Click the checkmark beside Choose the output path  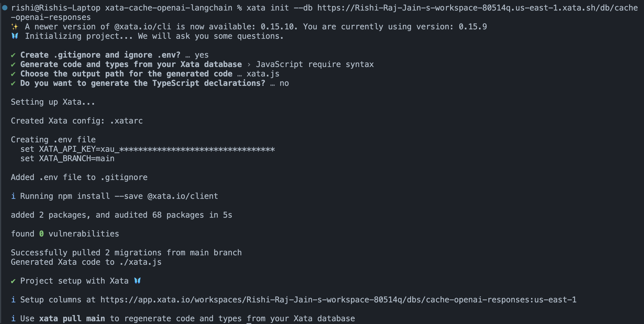[x=13, y=74]
